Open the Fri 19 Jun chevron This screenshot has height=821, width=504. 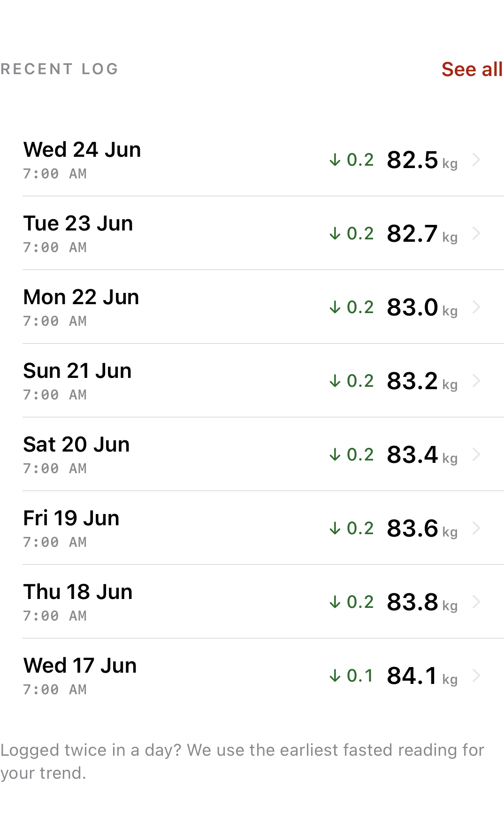[476, 528]
